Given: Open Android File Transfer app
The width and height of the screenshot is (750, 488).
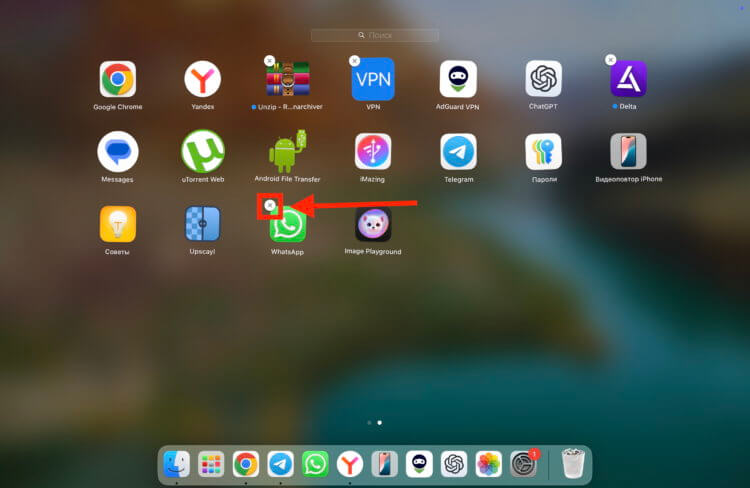Looking at the screenshot, I should tap(287, 152).
